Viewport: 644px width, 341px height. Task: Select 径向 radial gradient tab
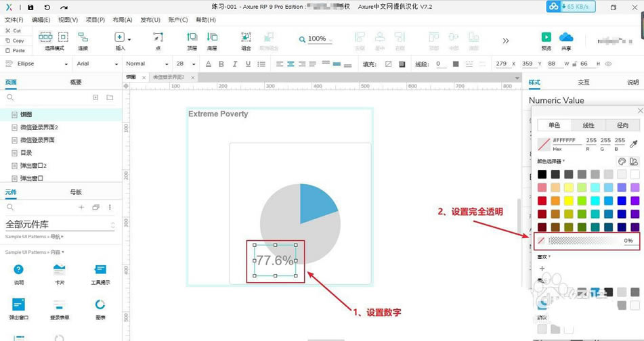click(x=622, y=125)
